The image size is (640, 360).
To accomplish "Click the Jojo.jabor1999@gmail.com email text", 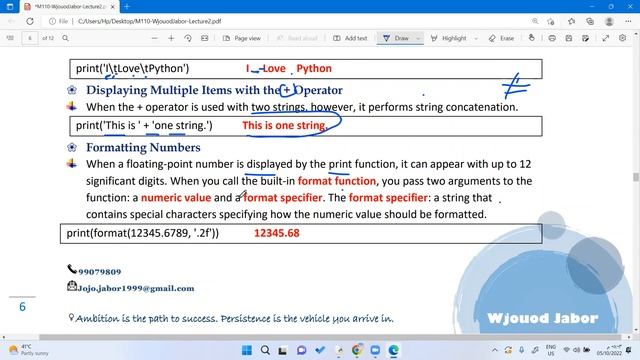I will pyautogui.click(x=136, y=288).
